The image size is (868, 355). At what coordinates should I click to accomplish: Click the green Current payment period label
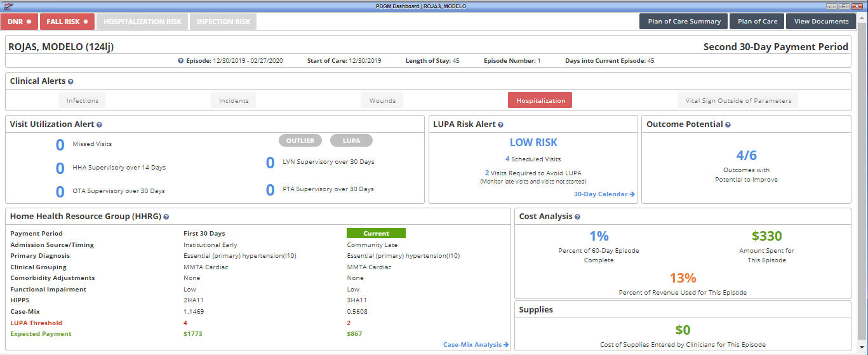click(x=376, y=234)
